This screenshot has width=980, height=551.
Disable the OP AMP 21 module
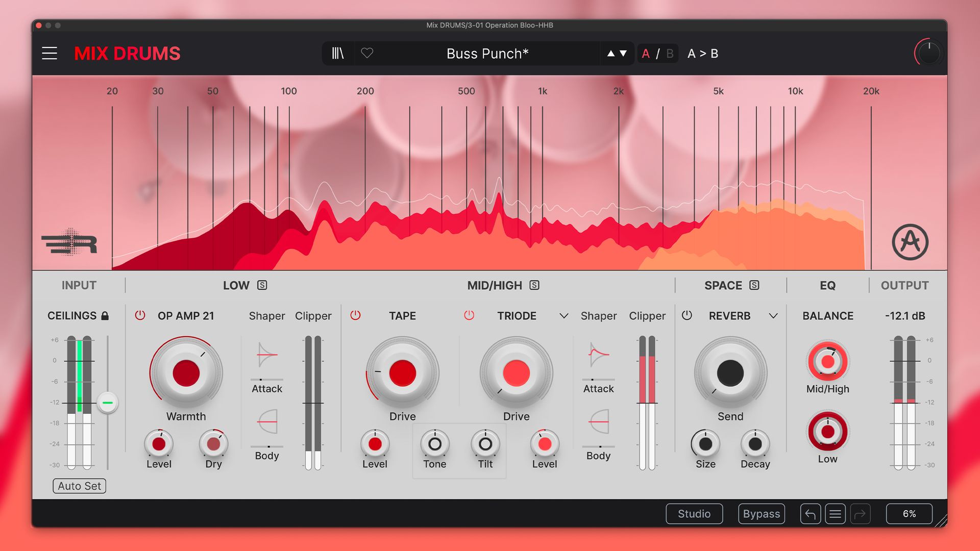(140, 315)
